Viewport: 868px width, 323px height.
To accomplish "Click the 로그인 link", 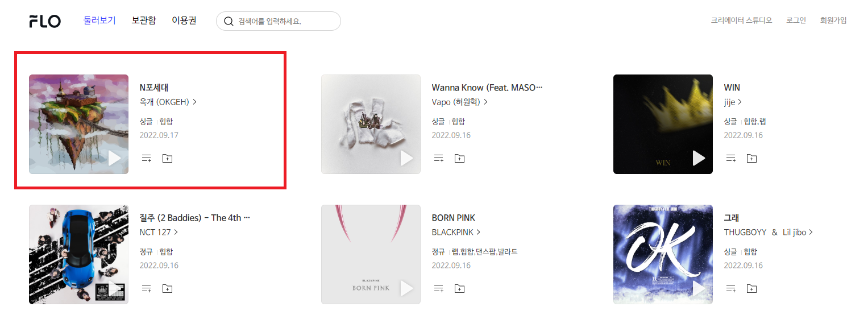I will pyautogui.click(x=796, y=20).
